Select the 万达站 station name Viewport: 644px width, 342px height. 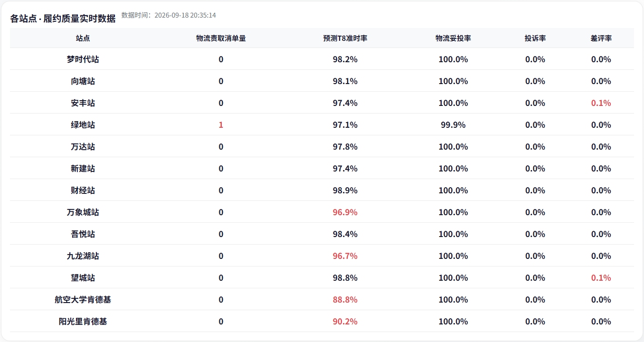(83, 147)
